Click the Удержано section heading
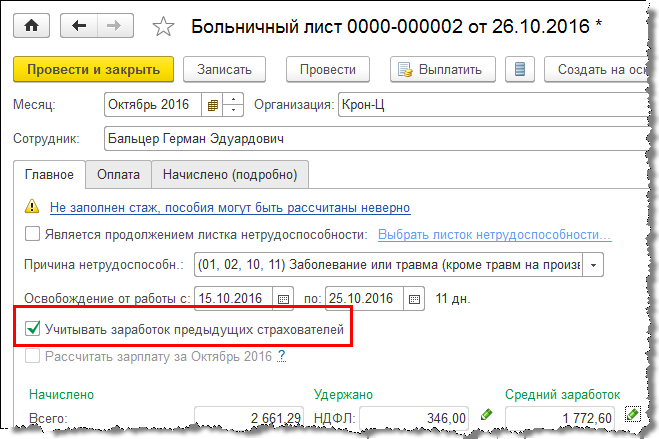Screen dimensions: 659x439 [x=343, y=394]
